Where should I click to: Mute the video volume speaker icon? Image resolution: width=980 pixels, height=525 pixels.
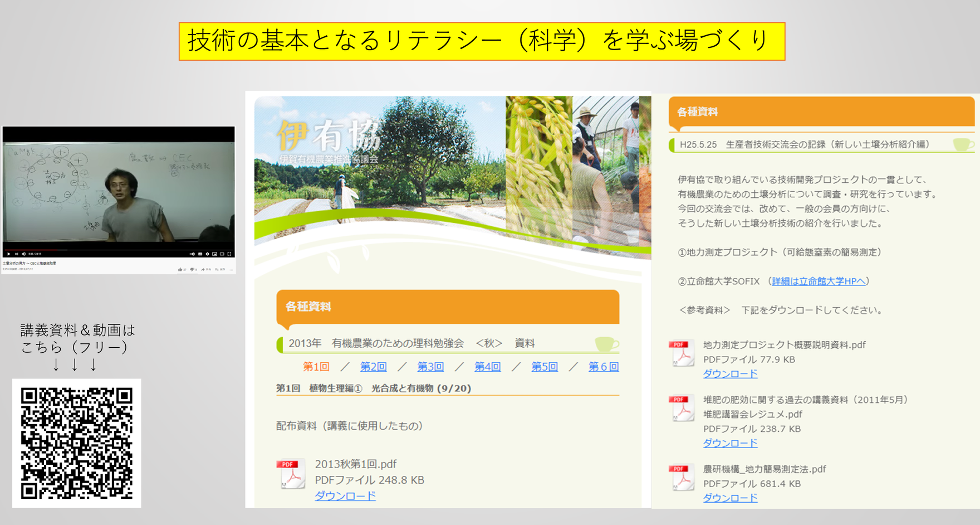click(23, 254)
